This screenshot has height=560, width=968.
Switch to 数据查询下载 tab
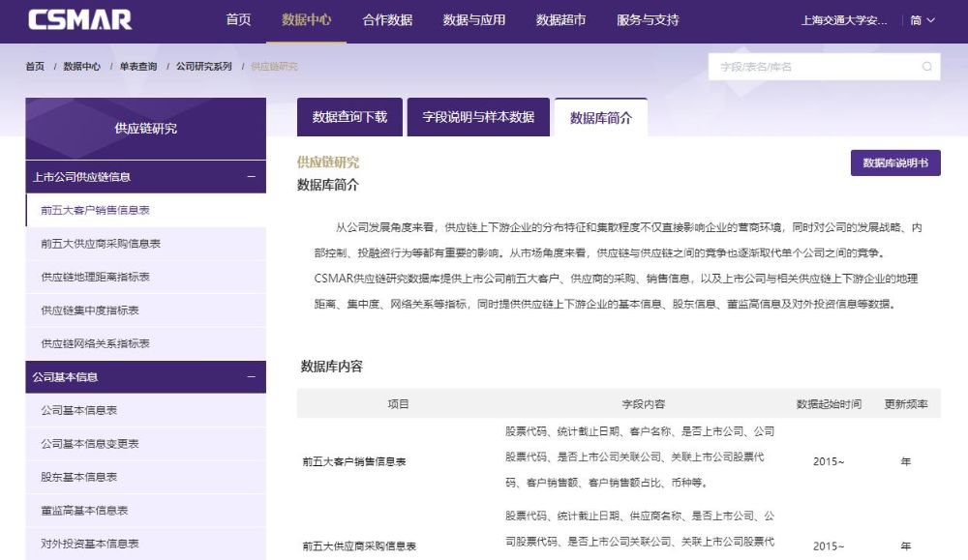[x=349, y=117]
